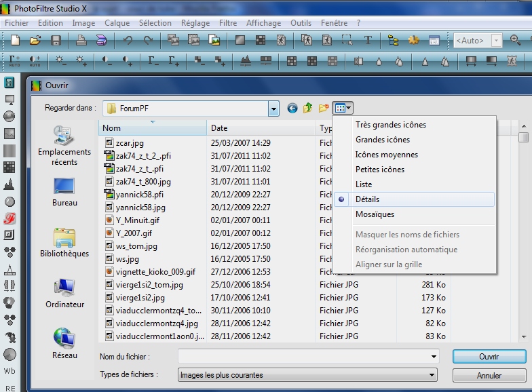The image size is (532, 392).
Task: Click the Text tool T icon
Action: pos(368,41)
